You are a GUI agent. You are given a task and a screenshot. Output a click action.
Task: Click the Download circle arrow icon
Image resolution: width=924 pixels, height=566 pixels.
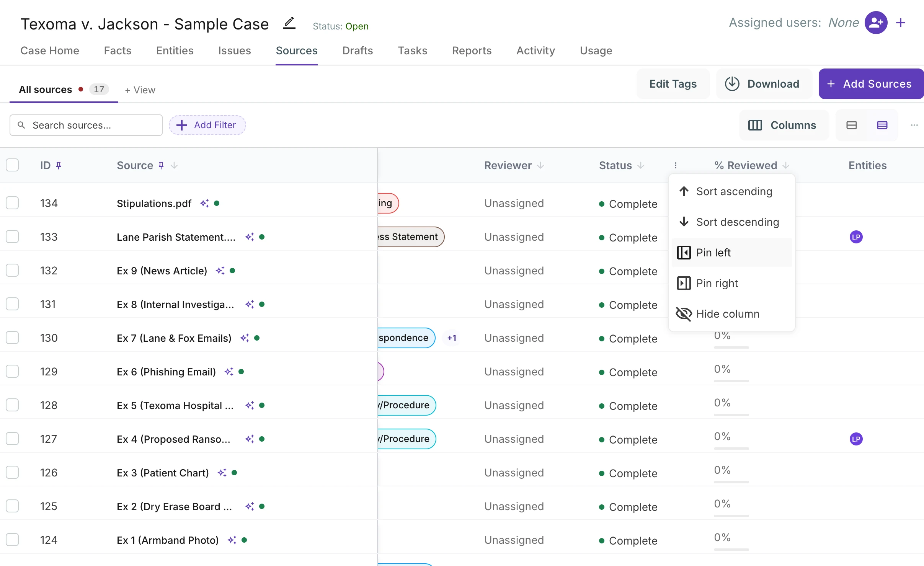click(x=732, y=84)
